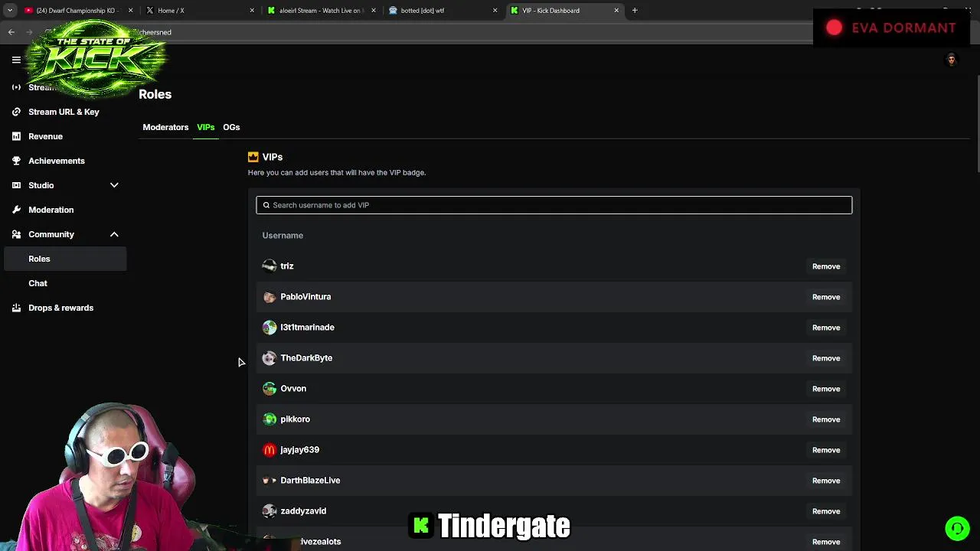
Task: Close the VIP - Kick Dashboard tab
Action: click(x=616, y=11)
